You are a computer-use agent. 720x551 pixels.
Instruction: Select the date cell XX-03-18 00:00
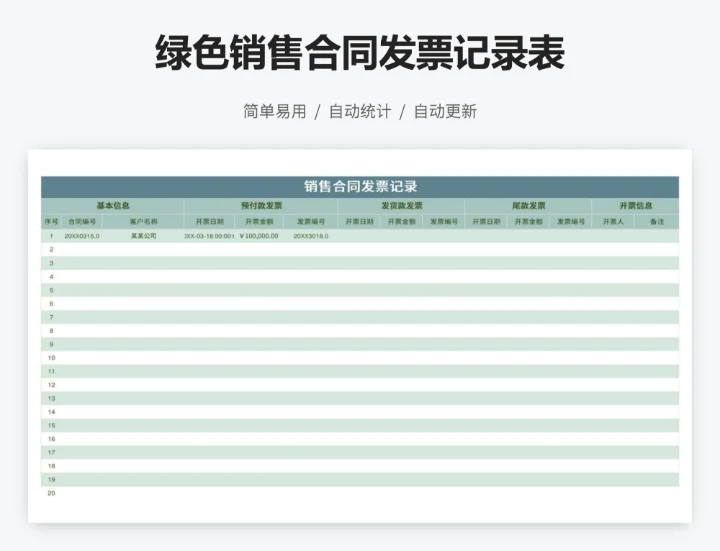click(x=209, y=236)
